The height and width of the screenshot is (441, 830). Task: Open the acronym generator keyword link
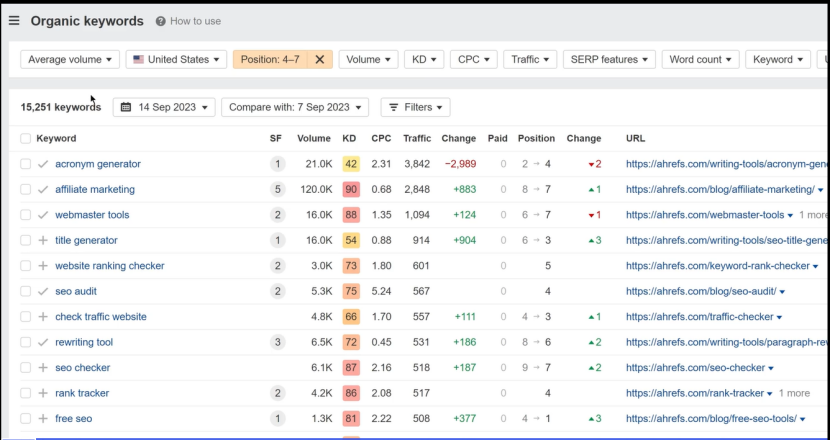coord(98,164)
